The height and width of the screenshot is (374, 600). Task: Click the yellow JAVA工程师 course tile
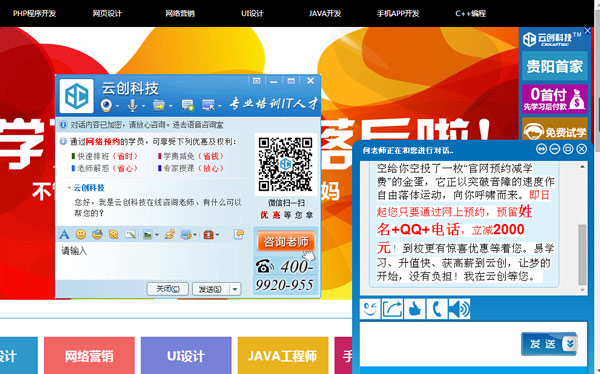point(283,356)
